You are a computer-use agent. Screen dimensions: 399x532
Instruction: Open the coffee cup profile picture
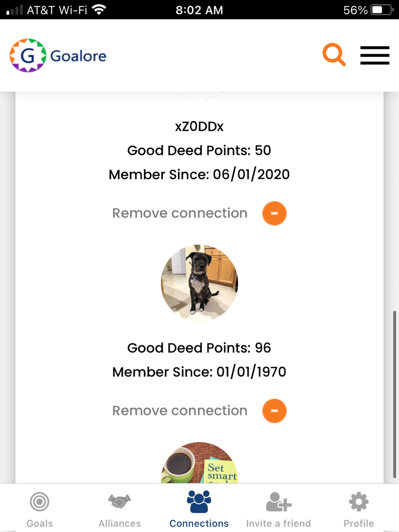(199, 463)
